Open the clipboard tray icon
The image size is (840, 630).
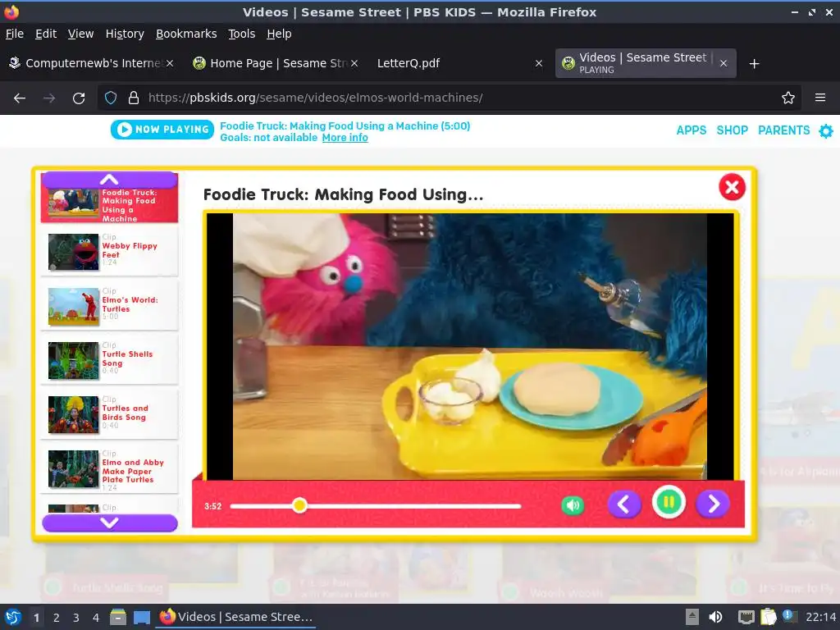point(768,617)
